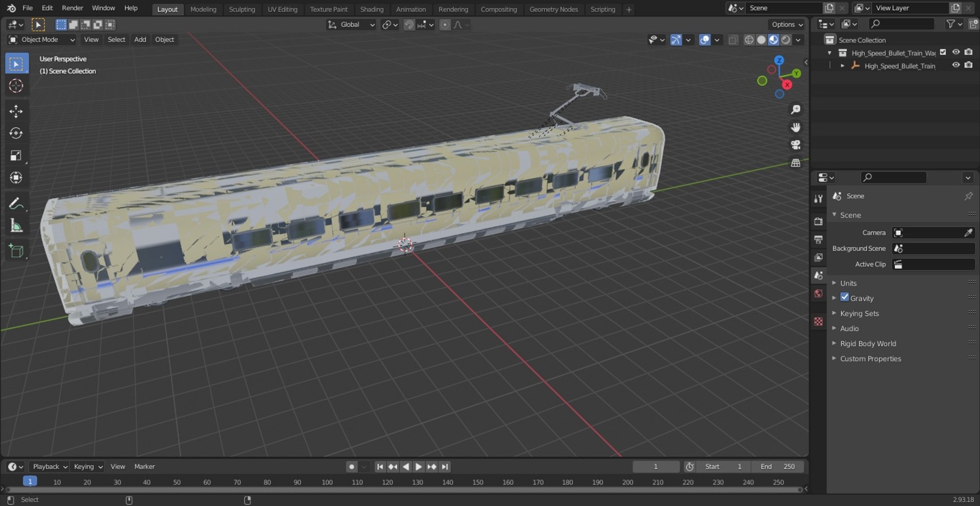Toggle snapping magnet

point(409,25)
